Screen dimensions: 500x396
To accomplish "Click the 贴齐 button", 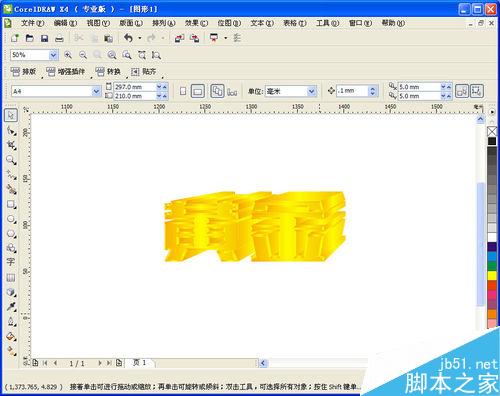I will 144,71.
